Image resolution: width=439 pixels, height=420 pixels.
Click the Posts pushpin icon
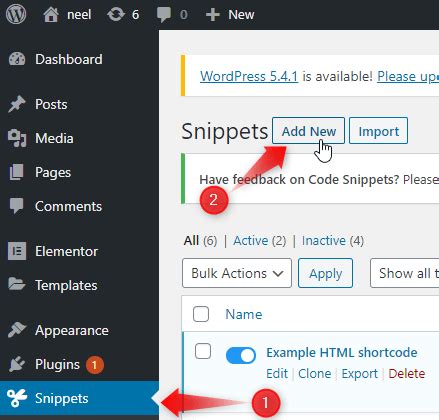tap(17, 104)
